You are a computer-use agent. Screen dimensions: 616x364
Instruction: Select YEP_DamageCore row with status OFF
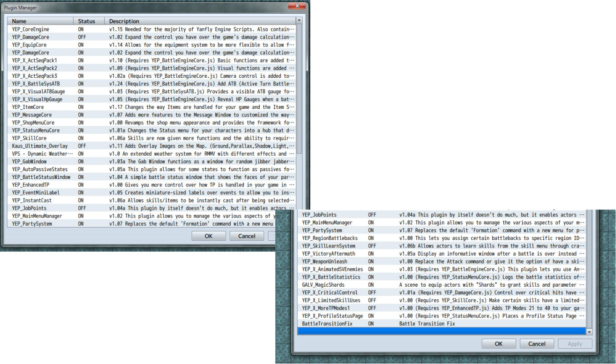(x=151, y=37)
